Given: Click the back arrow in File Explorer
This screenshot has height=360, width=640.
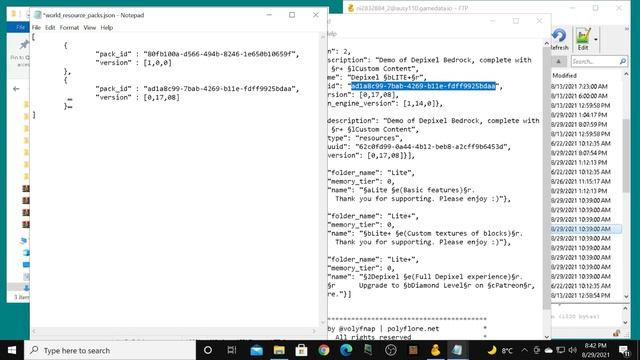Looking at the screenshot, I should click(16, 89).
